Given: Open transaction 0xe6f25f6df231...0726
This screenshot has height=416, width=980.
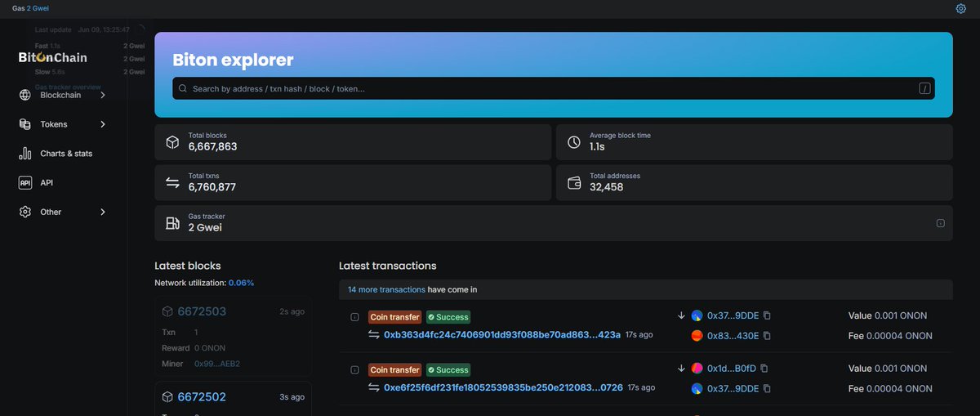Looking at the screenshot, I should click(x=503, y=388).
